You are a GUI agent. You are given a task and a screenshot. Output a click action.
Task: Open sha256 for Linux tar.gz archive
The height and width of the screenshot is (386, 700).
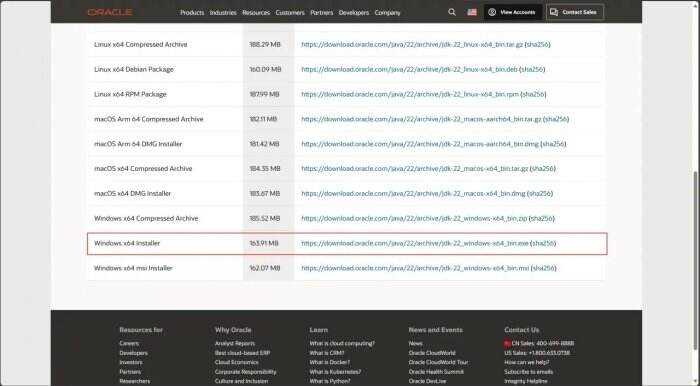click(538, 45)
